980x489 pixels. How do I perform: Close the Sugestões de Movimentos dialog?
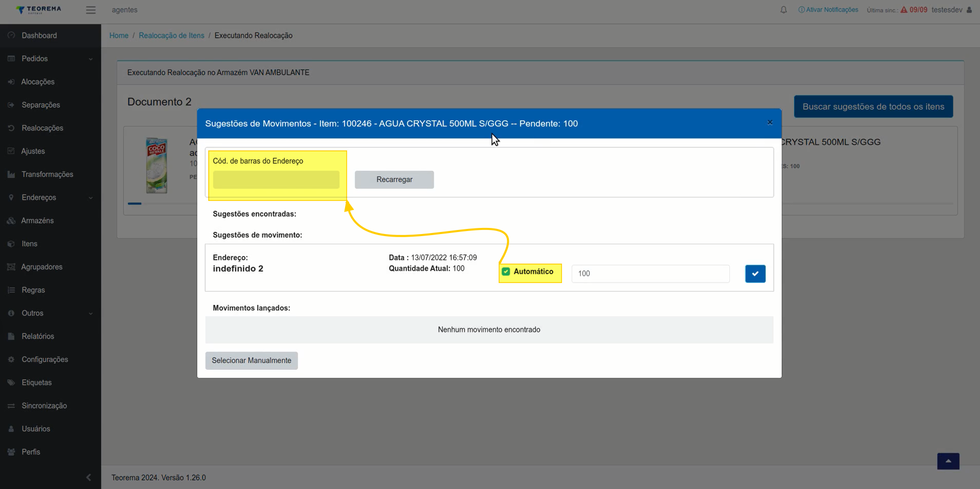pos(770,122)
